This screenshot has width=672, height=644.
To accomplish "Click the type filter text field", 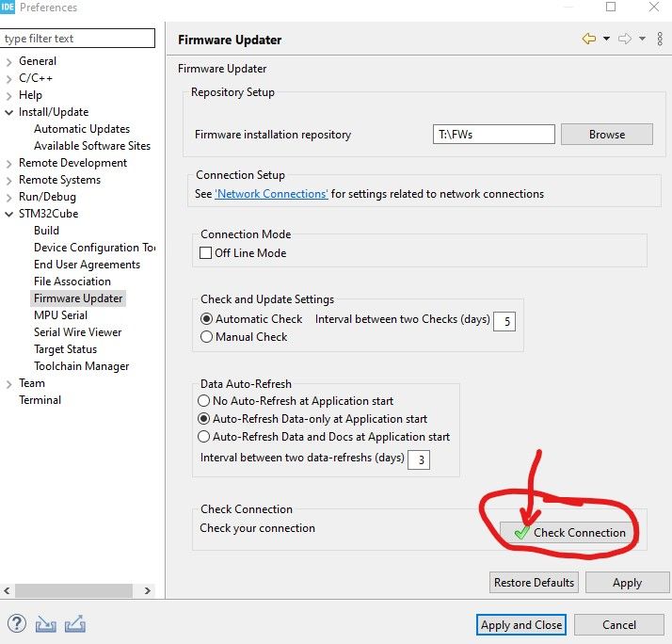I will tap(77, 39).
